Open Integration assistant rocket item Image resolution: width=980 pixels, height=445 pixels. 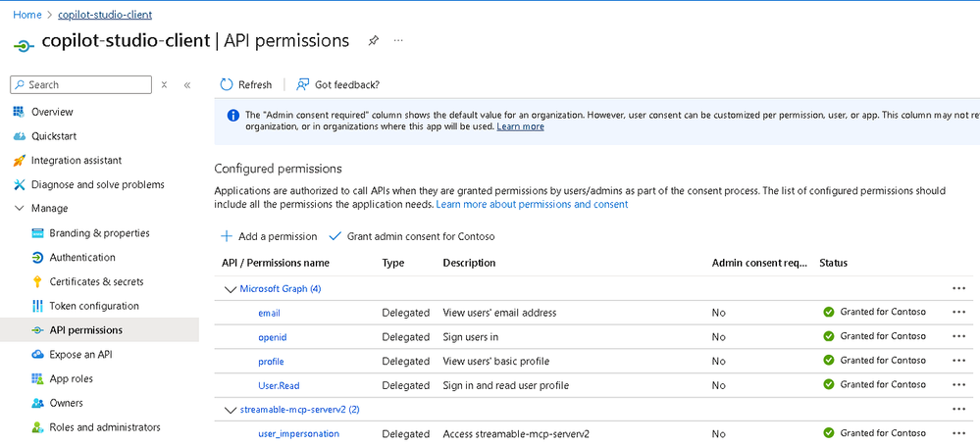tap(76, 161)
